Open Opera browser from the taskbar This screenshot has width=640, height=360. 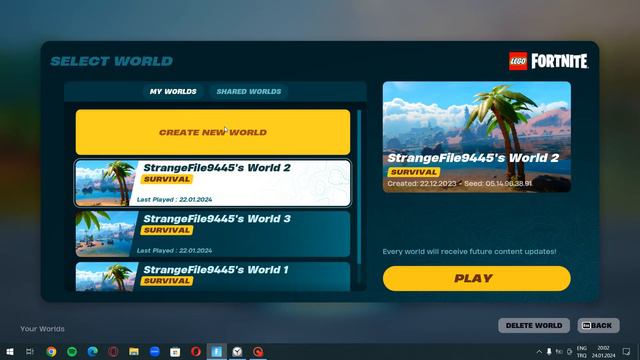tap(196, 351)
